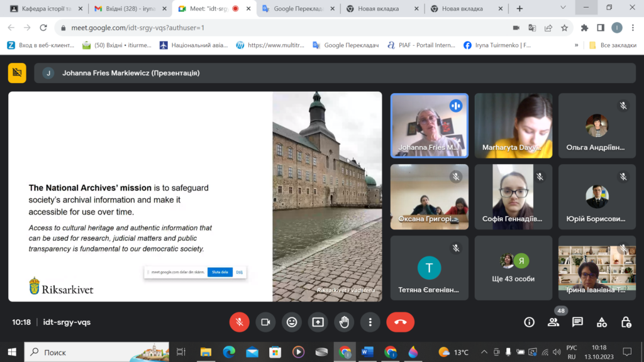Open more options three-dot menu in call bar
Image resolution: width=644 pixels, height=362 pixels.
pos(370,322)
